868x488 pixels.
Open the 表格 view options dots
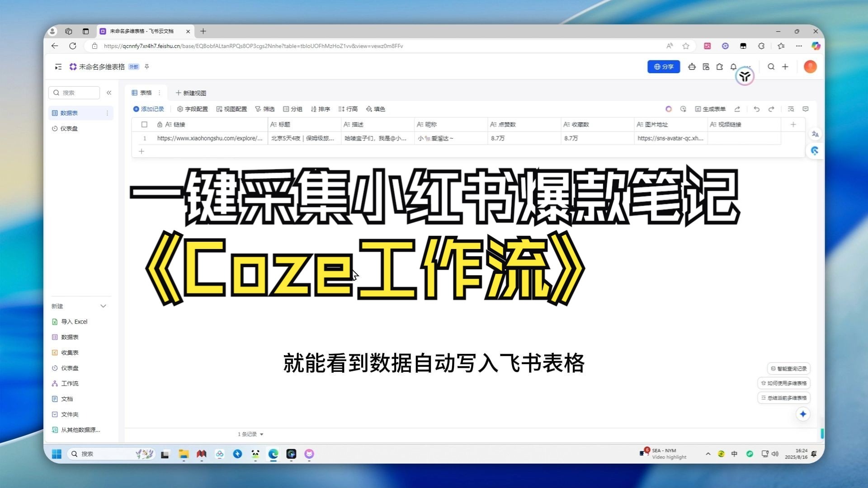point(159,93)
